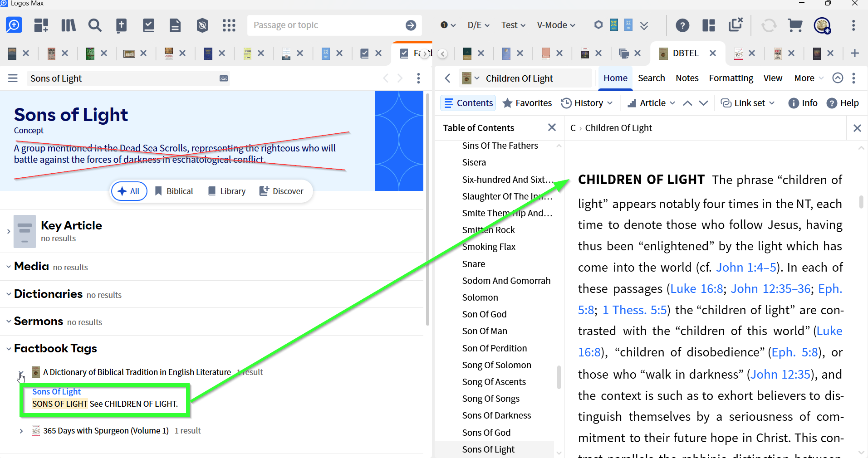Open the shield-shaped tools icon
Screen dimensions: 868x458
202,25
